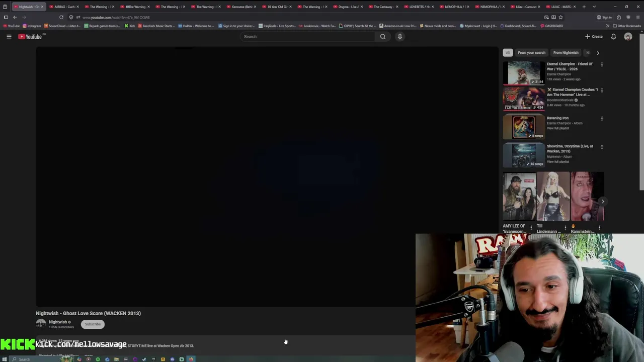Open the notifications bell
644x362 pixels.
click(x=613, y=37)
